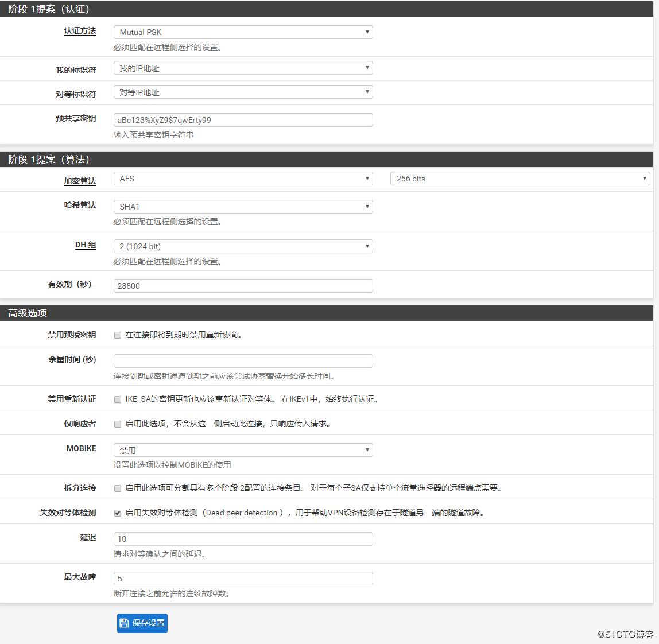Open the 对等标识符 dropdown
The width and height of the screenshot is (659, 644).
(243, 92)
